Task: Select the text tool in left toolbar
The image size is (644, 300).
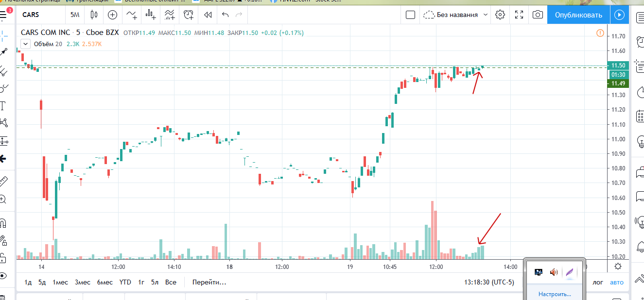Action: pos(3,106)
